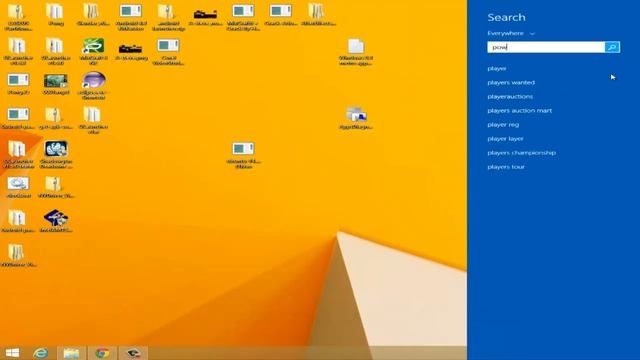This screenshot has height=360, width=640.
Task: Open File Explorer from the taskbar
Action: [x=71, y=353]
